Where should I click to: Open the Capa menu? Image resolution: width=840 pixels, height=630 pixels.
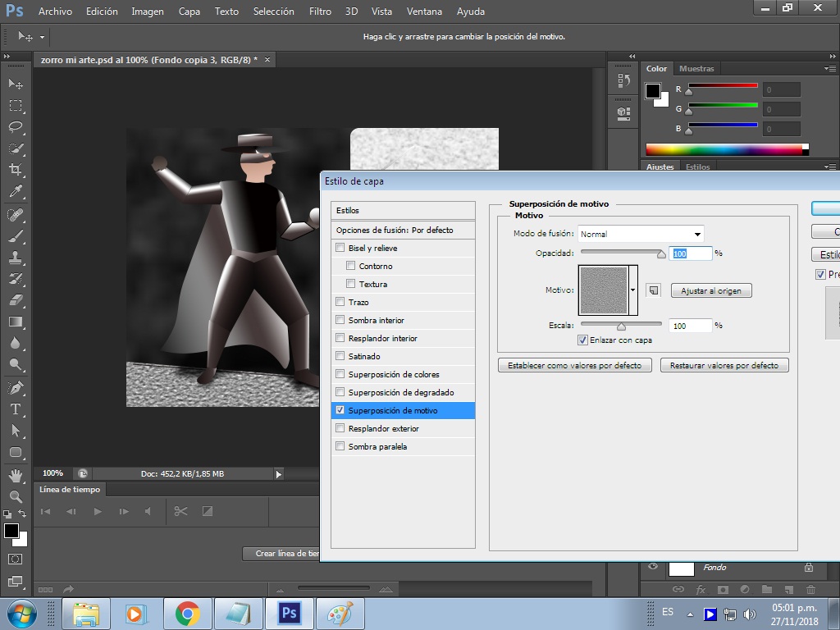(x=189, y=11)
